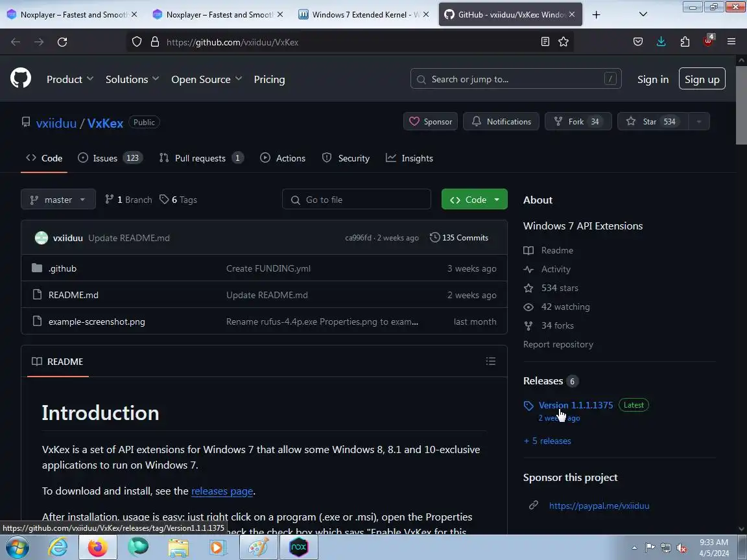Open a new browser tab with plus
The image size is (747, 560).
[596, 15]
